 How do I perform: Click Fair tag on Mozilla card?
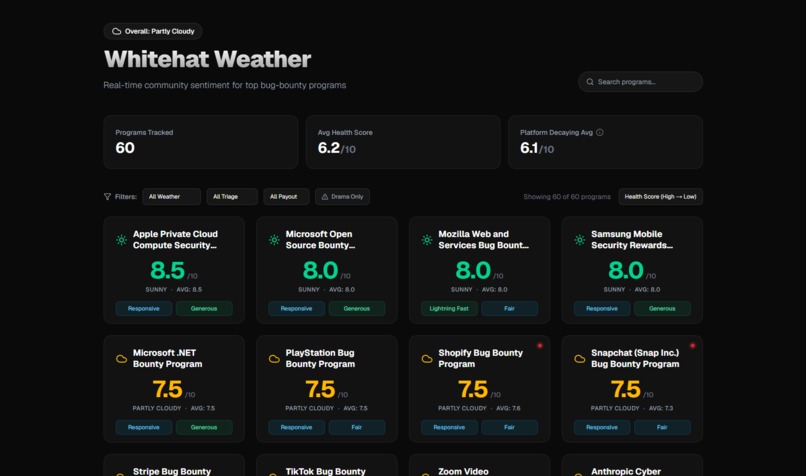click(x=509, y=308)
